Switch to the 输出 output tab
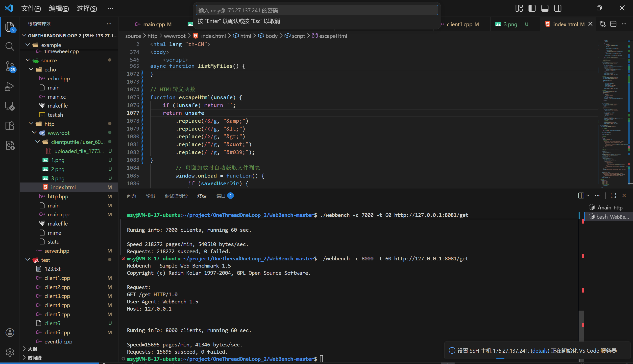The height and width of the screenshot is (364, 633). (150, 196)
